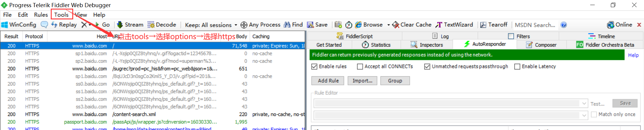Click the Any Process crosshair icon
The height and width of the screenshot is (130, 644).
244,25
